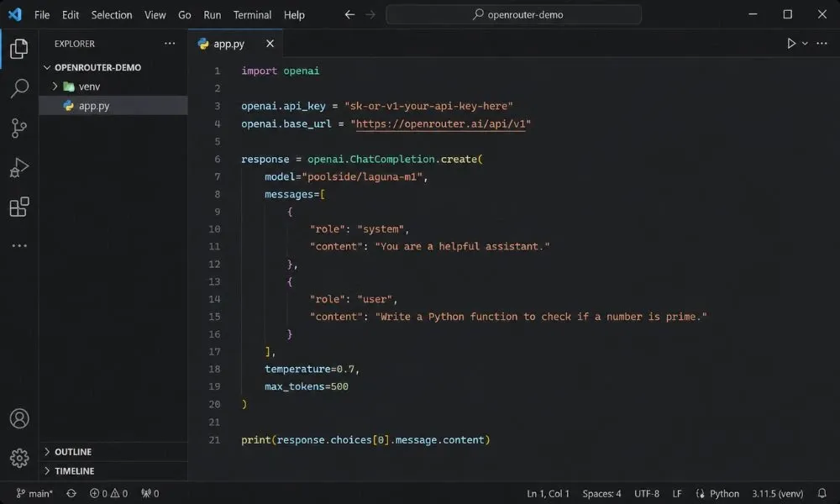Open the Help menu
Viewport: 840px width, 504px height.
click(x=294, y=14)
